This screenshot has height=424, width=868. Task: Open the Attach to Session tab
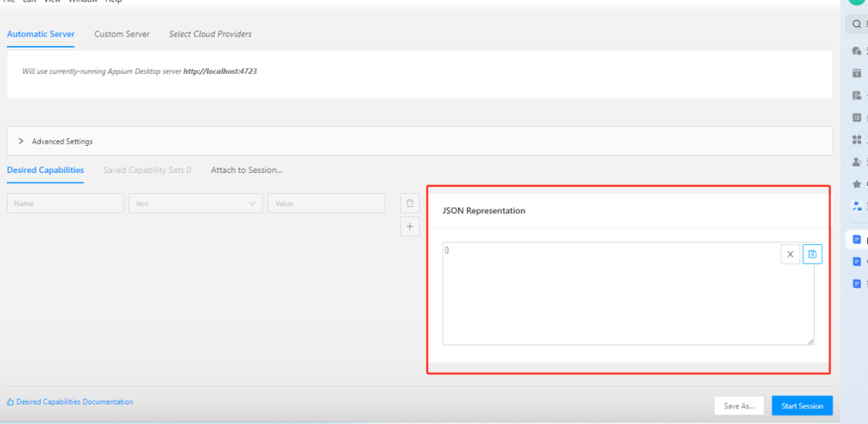click(247, 170)
